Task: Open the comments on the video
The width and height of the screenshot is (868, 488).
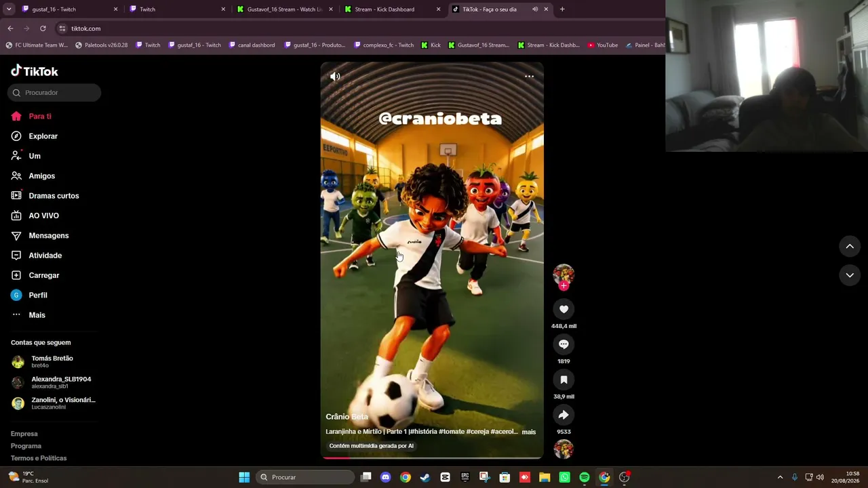Action: pyautogui.click(x=564, y=344)
